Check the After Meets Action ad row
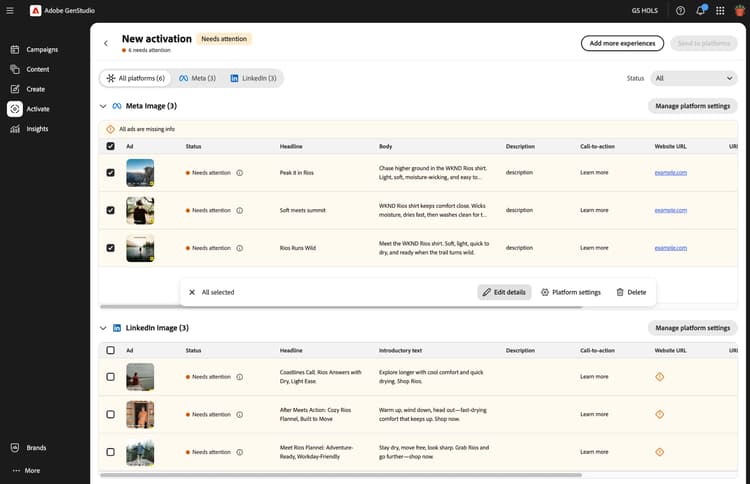This screenshot has width=750, height=484. tap(110, 414)
